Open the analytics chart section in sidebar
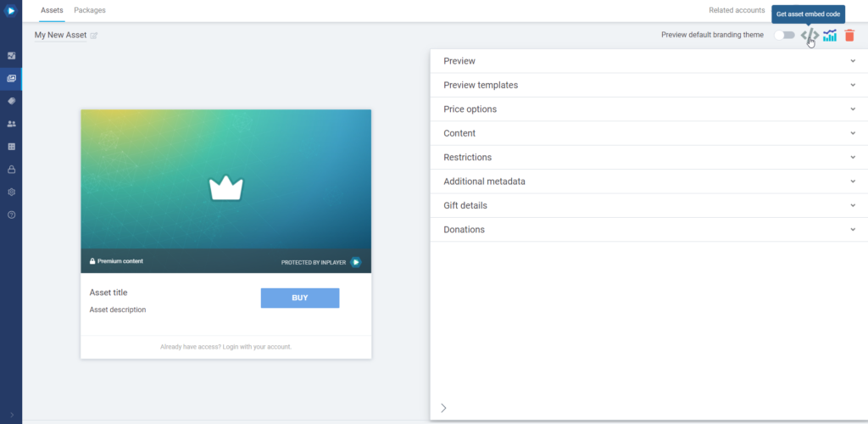868x424 pixels. click(11, 56)
